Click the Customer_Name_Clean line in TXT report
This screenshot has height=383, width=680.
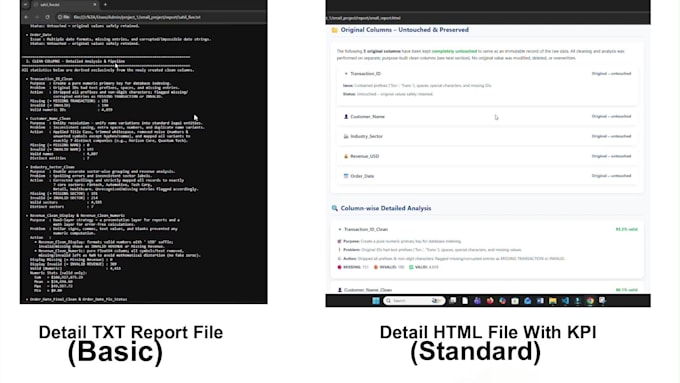click(50, 118)
